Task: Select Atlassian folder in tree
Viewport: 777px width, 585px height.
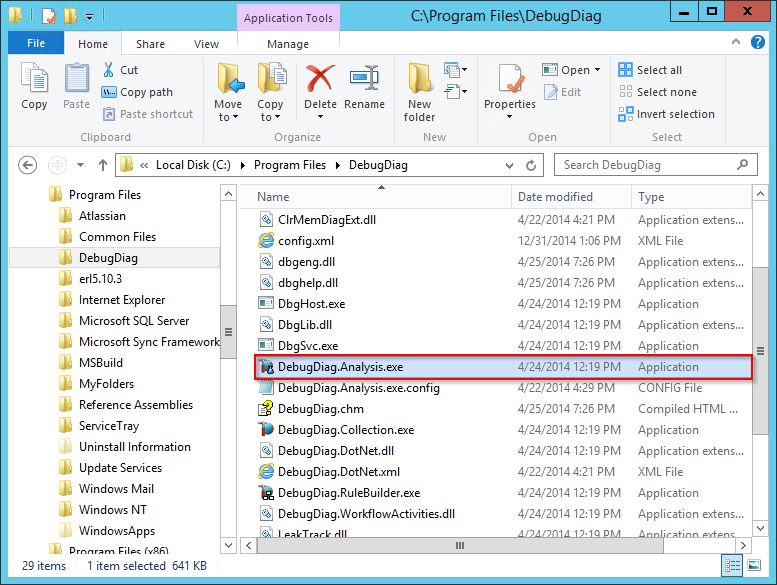Action: point(102,216)
